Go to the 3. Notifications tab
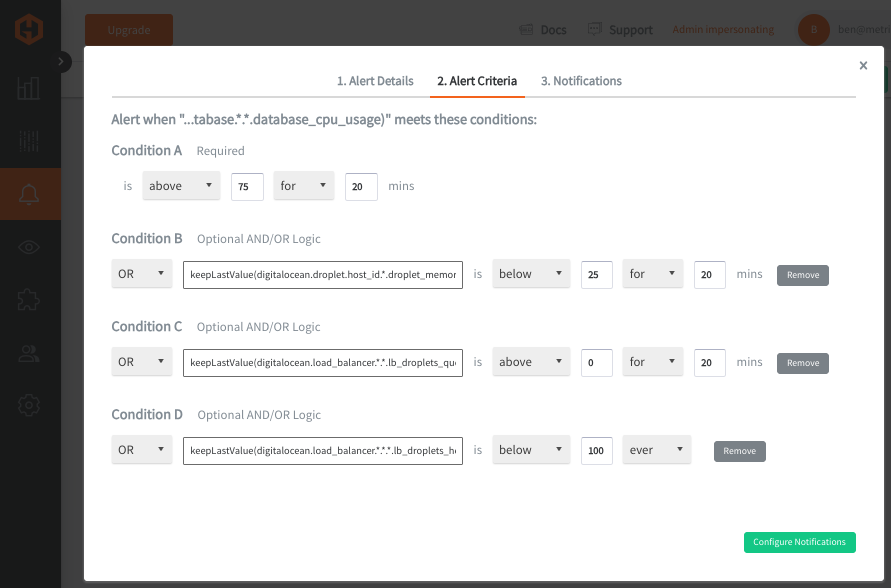This screenshot has width=891, height=588. coord(581,81)
